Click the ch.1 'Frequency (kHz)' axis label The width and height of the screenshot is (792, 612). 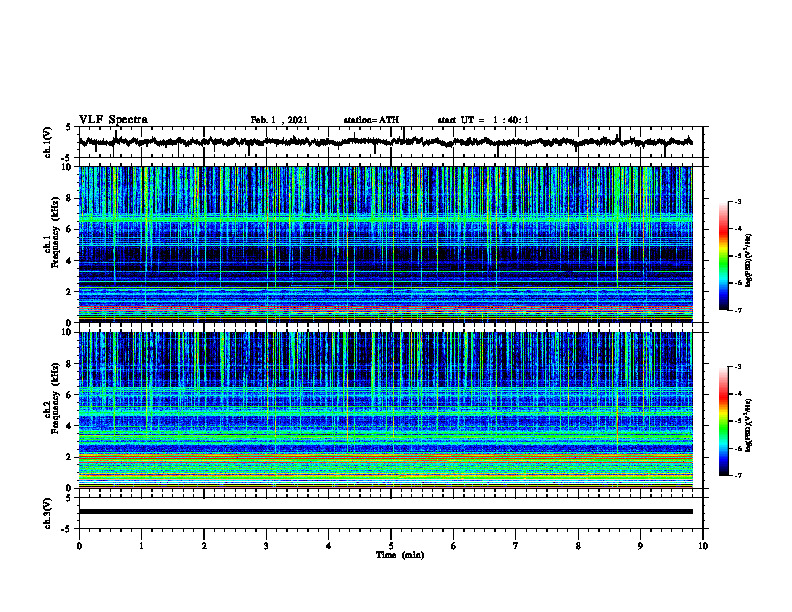pyautogui.click(x=56, y=232)
